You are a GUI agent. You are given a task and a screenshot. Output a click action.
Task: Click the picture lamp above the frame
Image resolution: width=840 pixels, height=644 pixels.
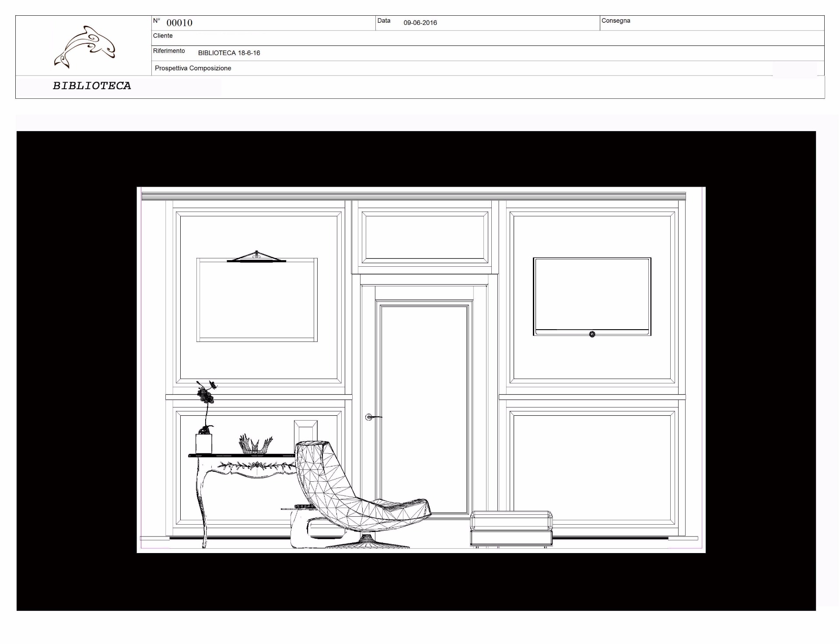point(256,257)
